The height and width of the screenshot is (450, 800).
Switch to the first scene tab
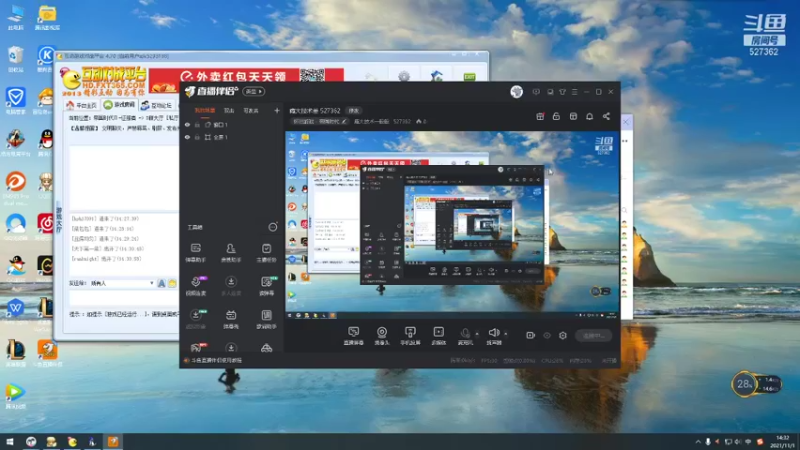point(205,110)
